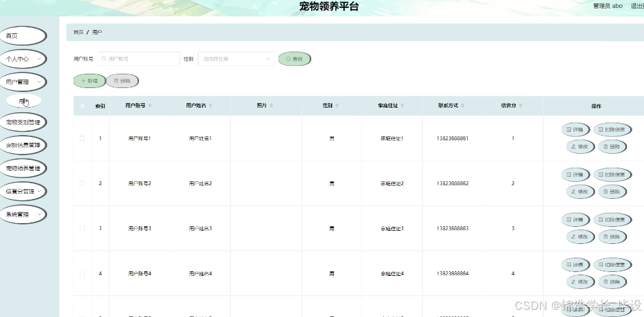Click 扣除信誉 for 用户账号1
Viewport: 644px width, 317px height.
pos(612,130)
